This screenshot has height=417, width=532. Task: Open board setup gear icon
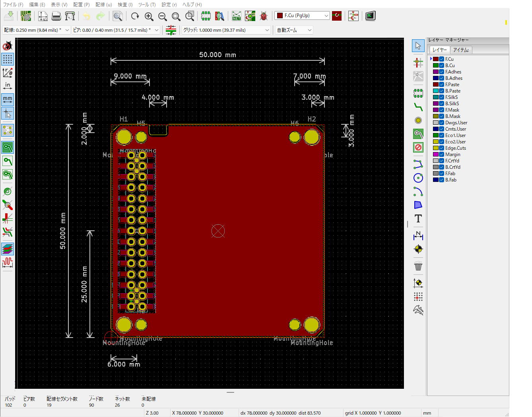point(26,16)
